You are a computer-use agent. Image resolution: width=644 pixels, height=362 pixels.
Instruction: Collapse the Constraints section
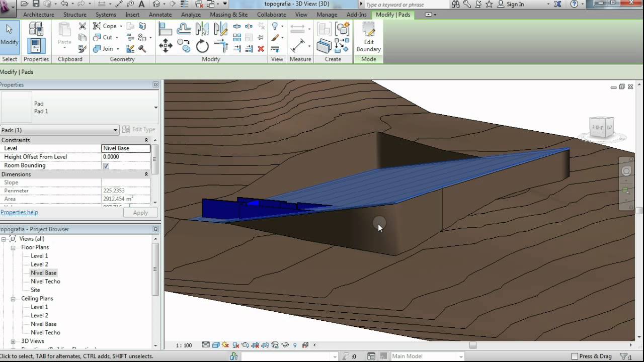(146, 140)
